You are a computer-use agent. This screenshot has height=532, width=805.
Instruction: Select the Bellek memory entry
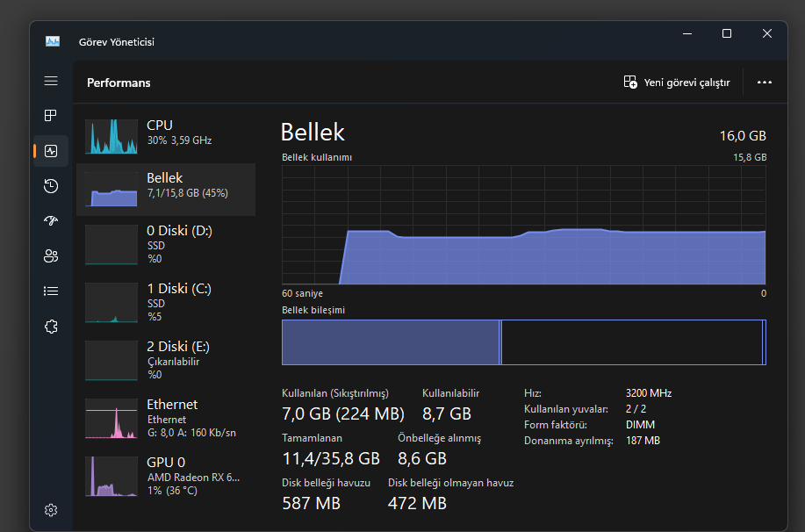click(x=166, y=190)
